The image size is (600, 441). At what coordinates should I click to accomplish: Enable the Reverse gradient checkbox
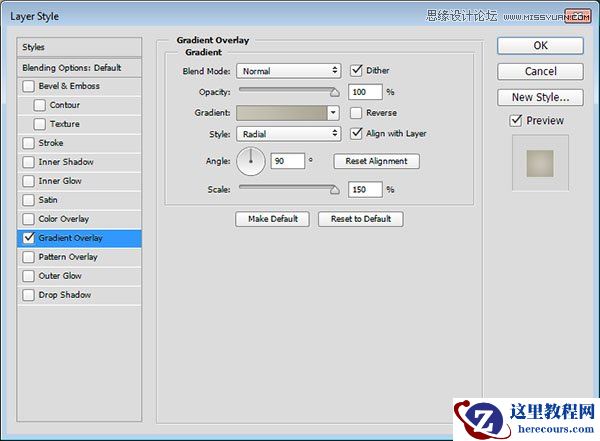tap(356, 113)
